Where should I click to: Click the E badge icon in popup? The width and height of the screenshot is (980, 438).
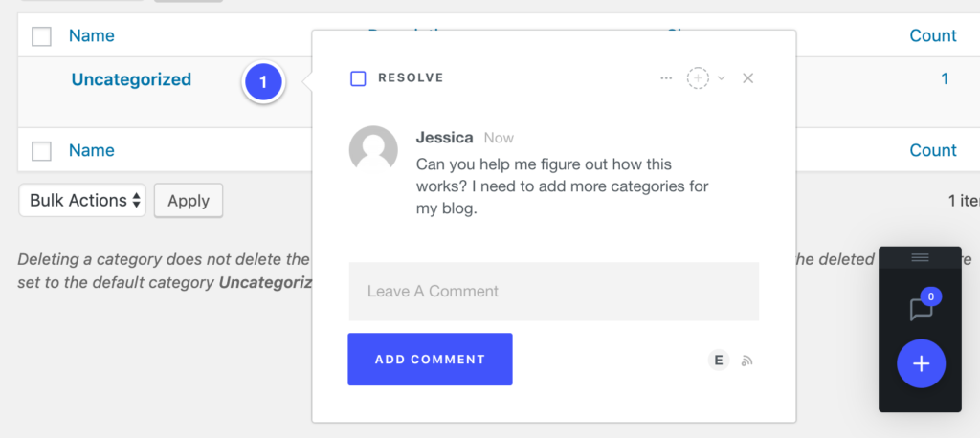click(719, 360)
